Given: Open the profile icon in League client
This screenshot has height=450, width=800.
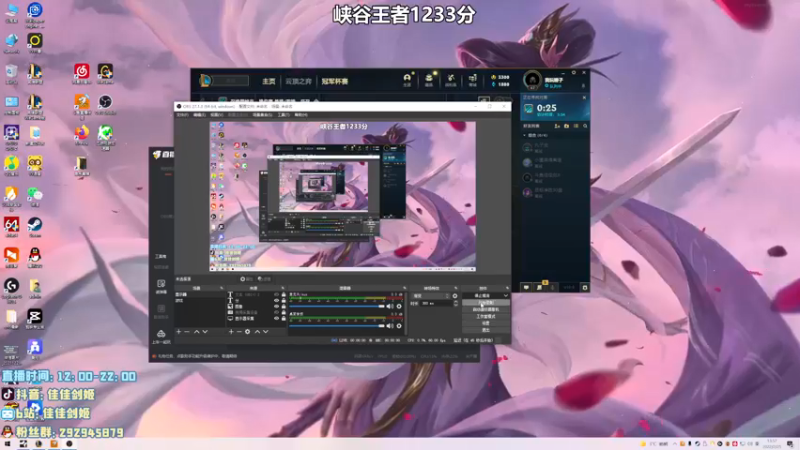Looking at the screenshot, I should [x=407, y=78].
